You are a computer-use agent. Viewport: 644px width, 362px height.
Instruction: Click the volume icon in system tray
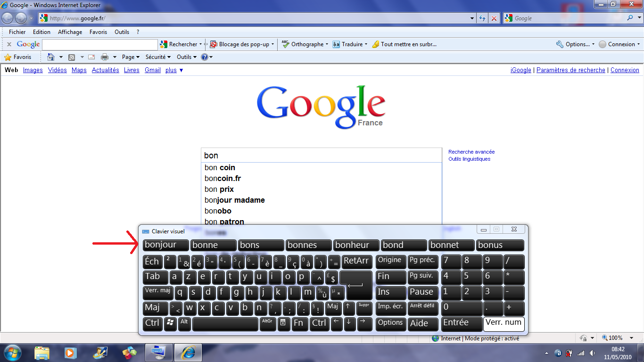(x=593, y=353)
